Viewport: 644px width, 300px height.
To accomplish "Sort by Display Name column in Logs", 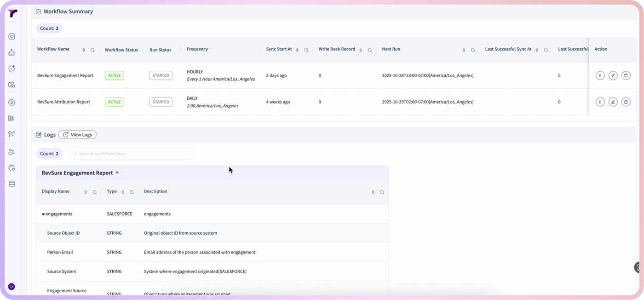I will click(x=85, y=192).
